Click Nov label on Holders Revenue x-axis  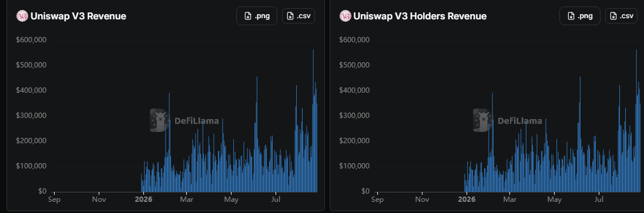pos(422,200)
